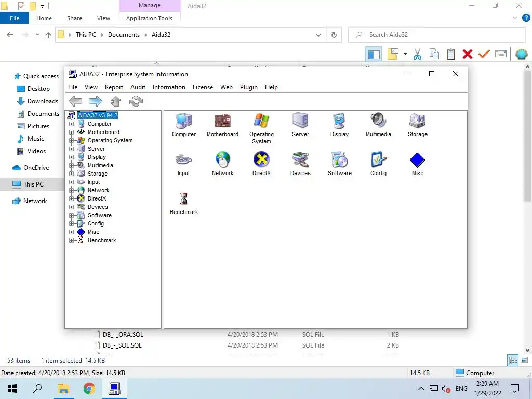Click the muted volume icon in system tray
532x399 pixels.
point(446,389)
